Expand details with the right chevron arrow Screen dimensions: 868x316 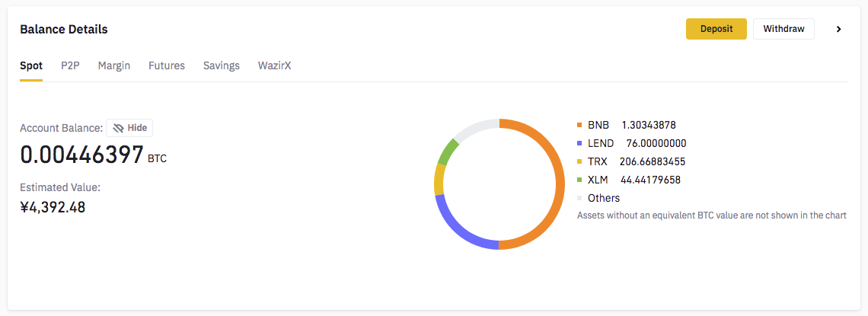tap(838, 29)
